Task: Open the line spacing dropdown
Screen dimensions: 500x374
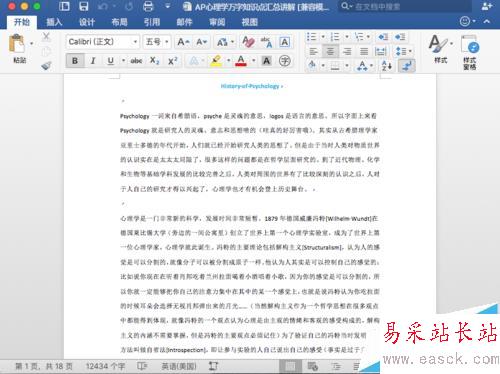Action: point(403,51)
